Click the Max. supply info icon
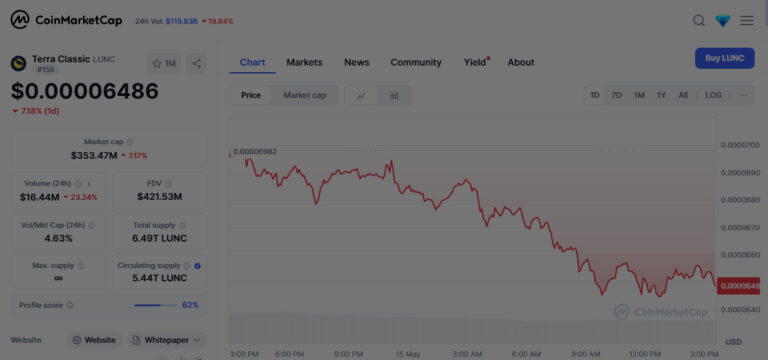 (x=81, y=266)
